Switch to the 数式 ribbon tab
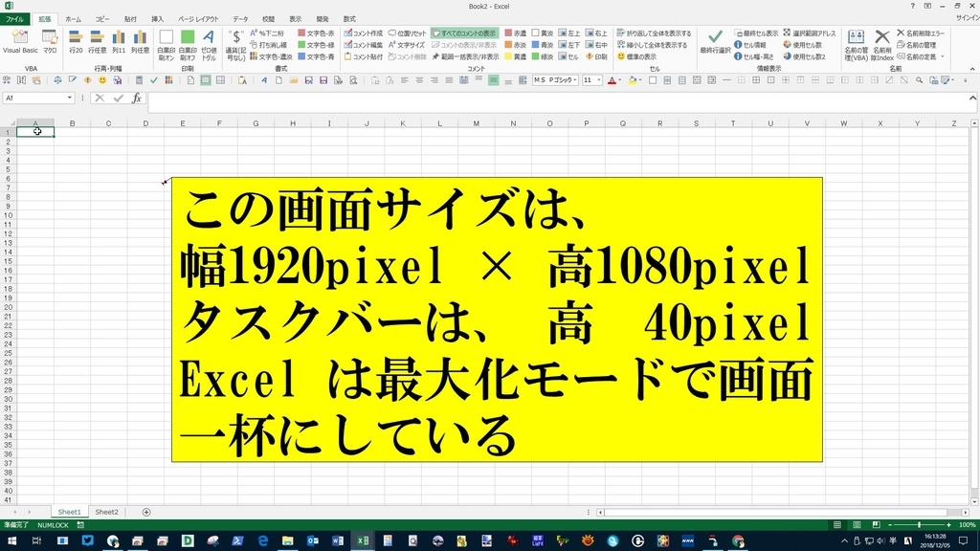Image resolution: width=980 pixels, height=551 pixels. [349, 19]
